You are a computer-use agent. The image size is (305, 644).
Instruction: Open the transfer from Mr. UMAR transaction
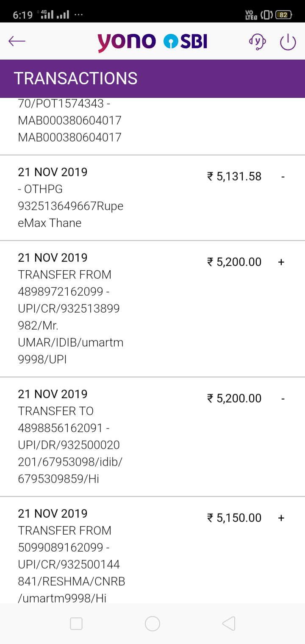click(152, 309)
